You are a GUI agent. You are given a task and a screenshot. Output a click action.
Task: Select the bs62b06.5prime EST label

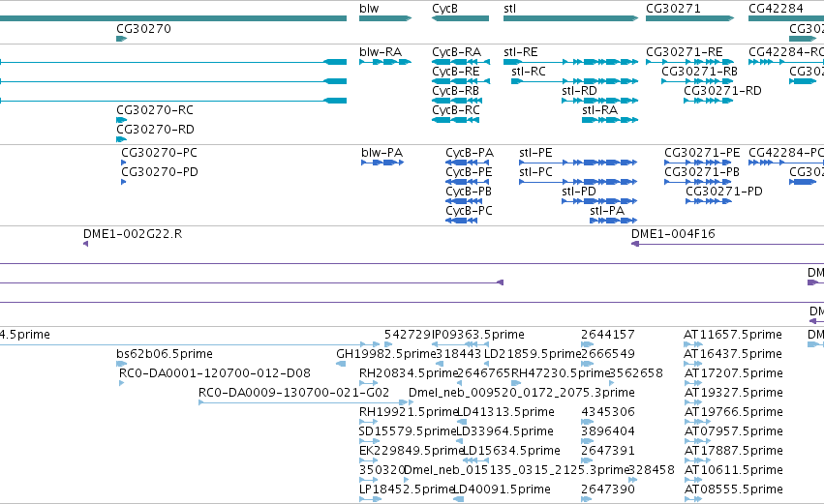pyautogui.click(x=165, y=354)
